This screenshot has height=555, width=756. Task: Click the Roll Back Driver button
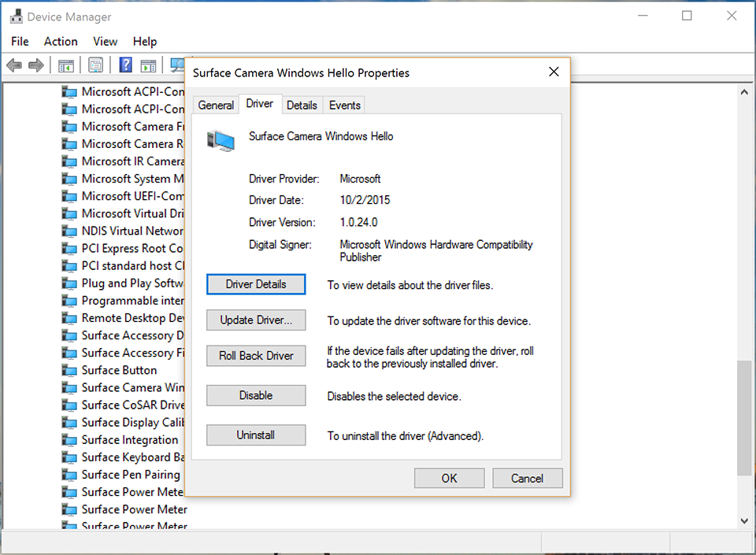pyautogui.click(x=256, y=356)
